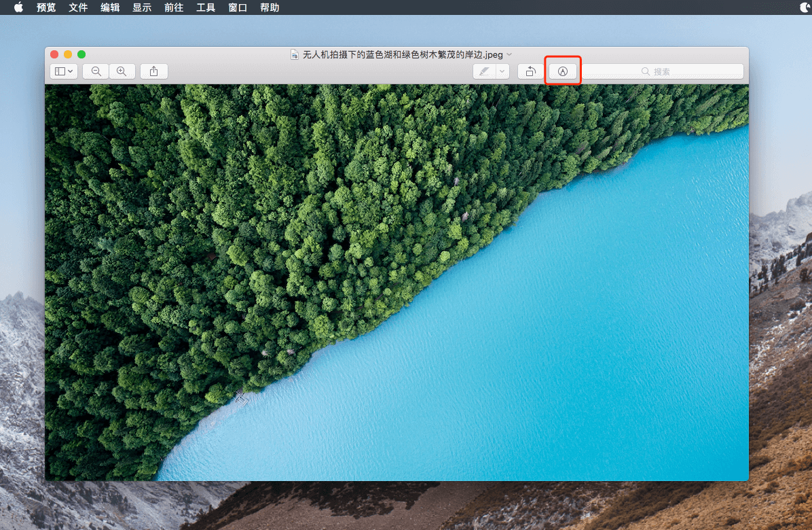Screen dimensions: 812x530
Task: Zoom out with the minus magnifier
Action: tap(96, 71)
